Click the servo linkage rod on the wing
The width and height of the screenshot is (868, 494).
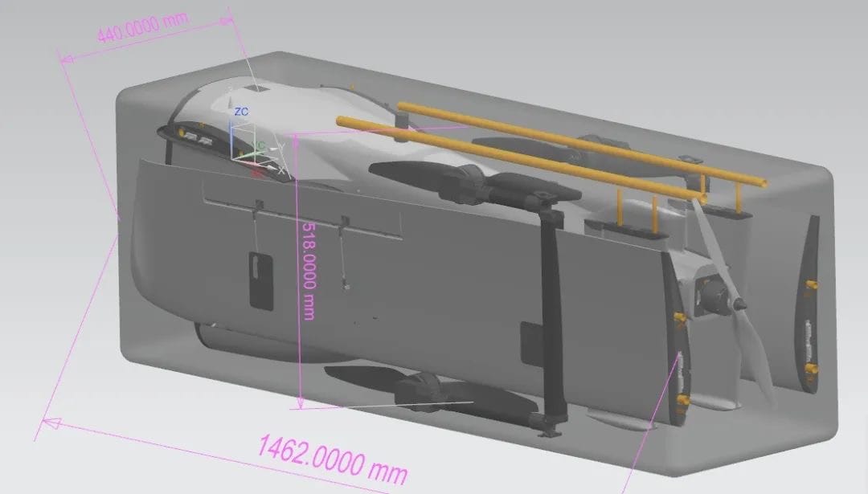[343, 255]
